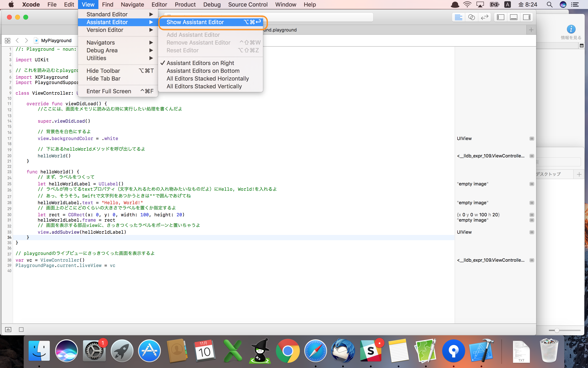
Task: Select the Standard Editor toolbar icon
Action: [x=458, y=17]
